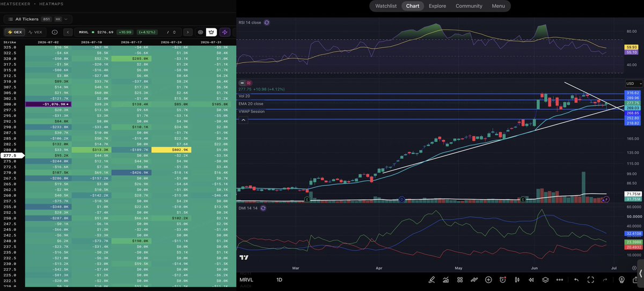Viewport: 644px width, 291px height.
Task: Open the Explore tab
Action: click(437, 6)
